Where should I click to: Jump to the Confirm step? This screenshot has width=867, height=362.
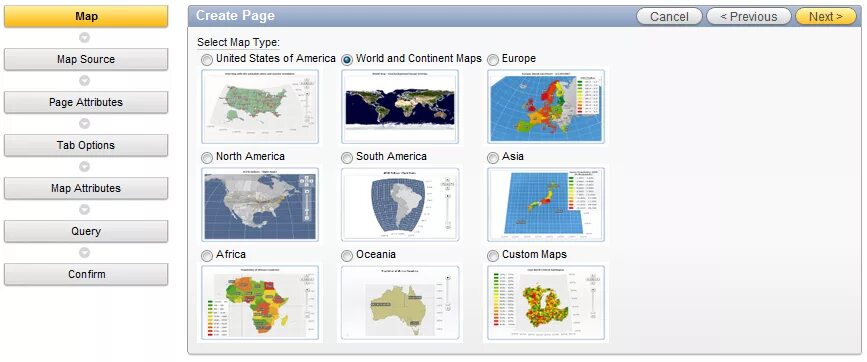click(86, 275)
